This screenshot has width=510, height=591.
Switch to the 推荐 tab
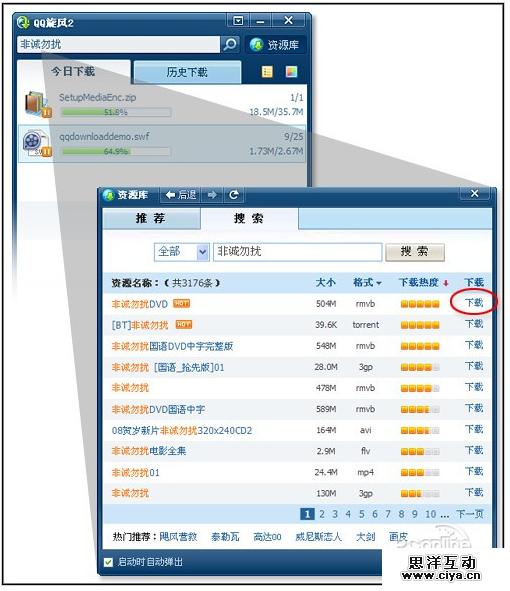151,218
